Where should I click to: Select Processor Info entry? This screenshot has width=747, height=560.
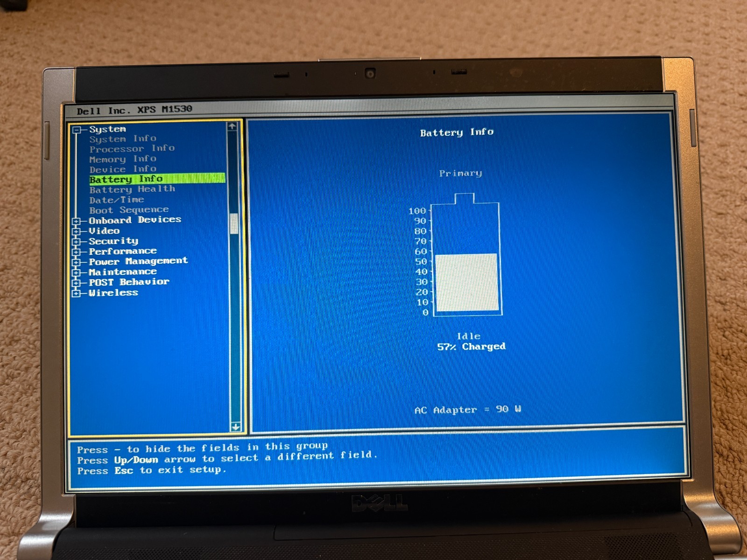point(132,149)
